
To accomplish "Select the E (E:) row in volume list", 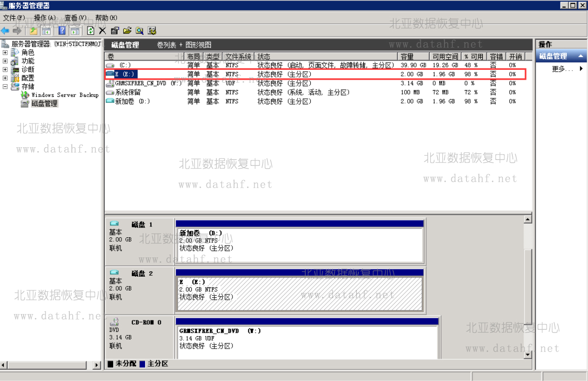I will click(x=316, y=74).
